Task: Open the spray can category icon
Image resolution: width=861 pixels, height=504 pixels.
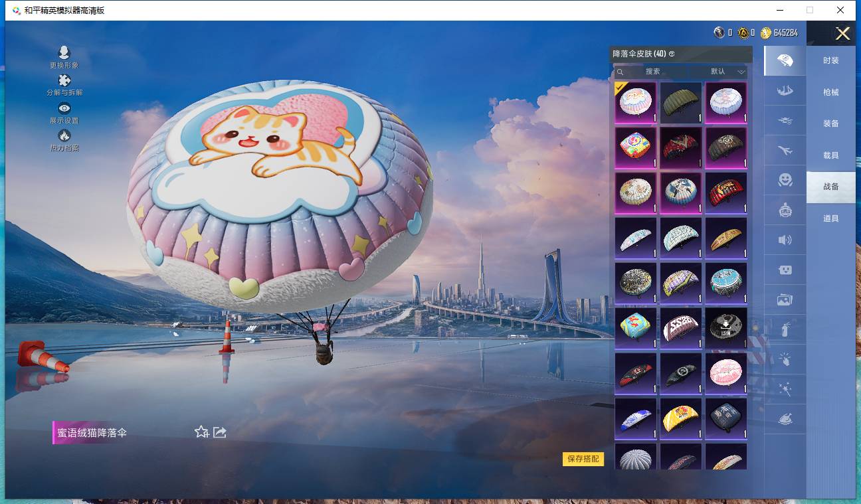Action: point(785,329)
